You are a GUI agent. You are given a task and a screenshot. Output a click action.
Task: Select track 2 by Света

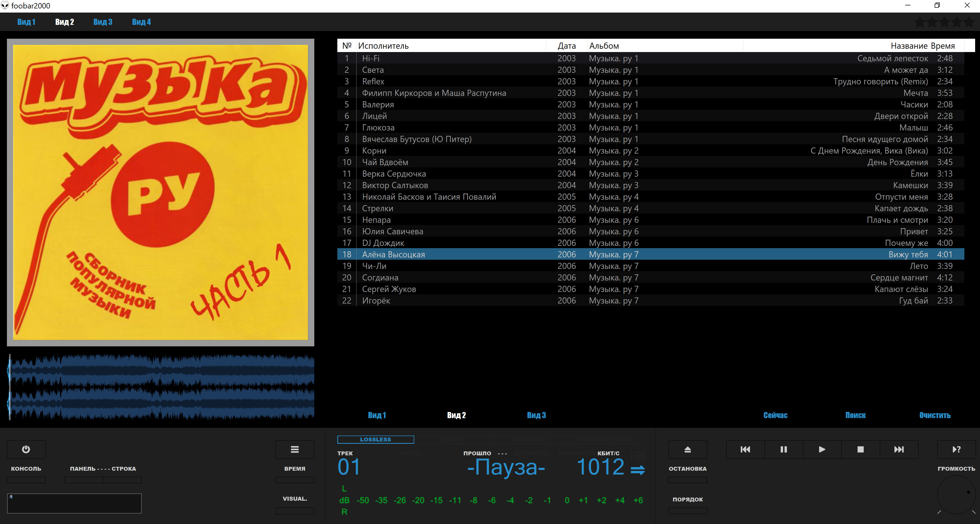tap(651, 70)
